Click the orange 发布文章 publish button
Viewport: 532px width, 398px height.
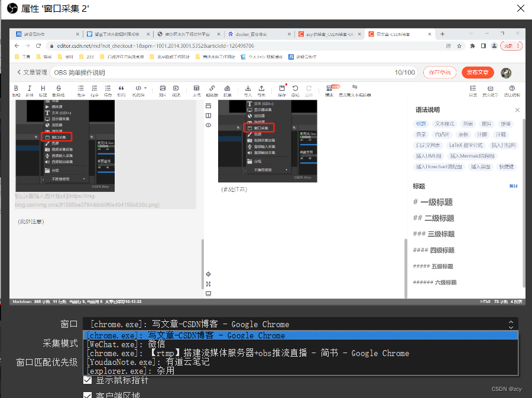click(x=478, y=73)
